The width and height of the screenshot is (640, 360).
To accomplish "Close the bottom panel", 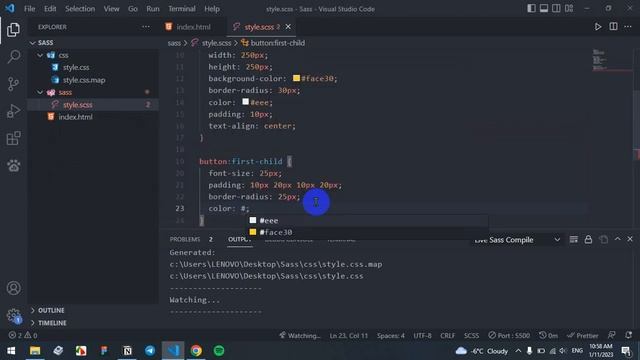I will (x=630, y=239).
